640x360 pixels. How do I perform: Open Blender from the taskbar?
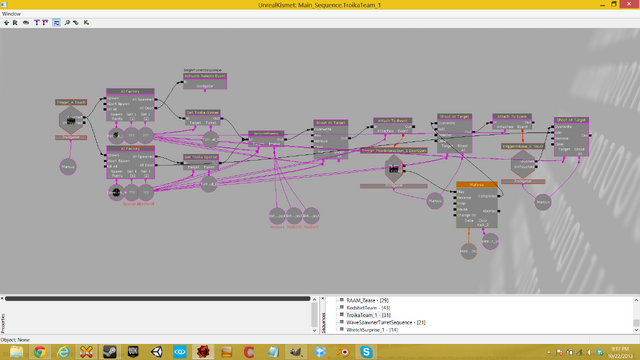(x=343, y=352)
